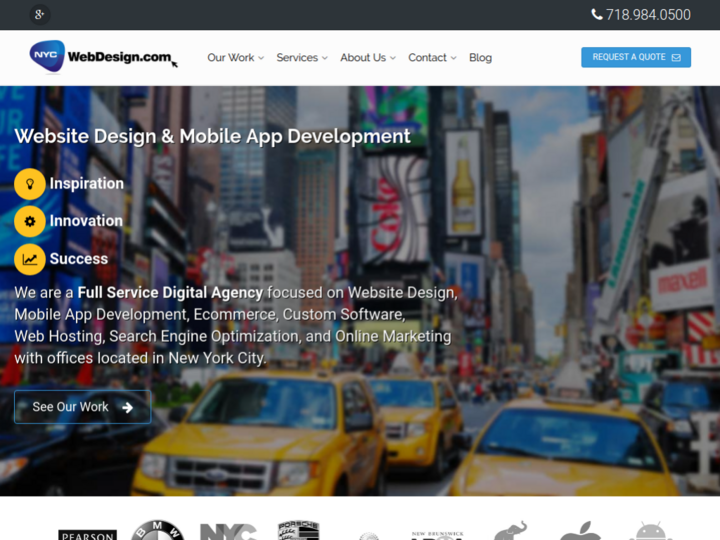Image resolution: width=720 pixels, height=540 pixels.
Task: Click the lightbulb Inspiration icon
Action: [30, 184]
